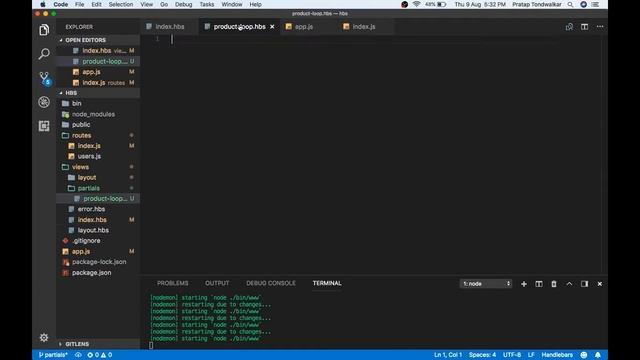The width and height of the screenshot is (640, 360).
Task: Open the Output panel tab
Action: (217, 283)
